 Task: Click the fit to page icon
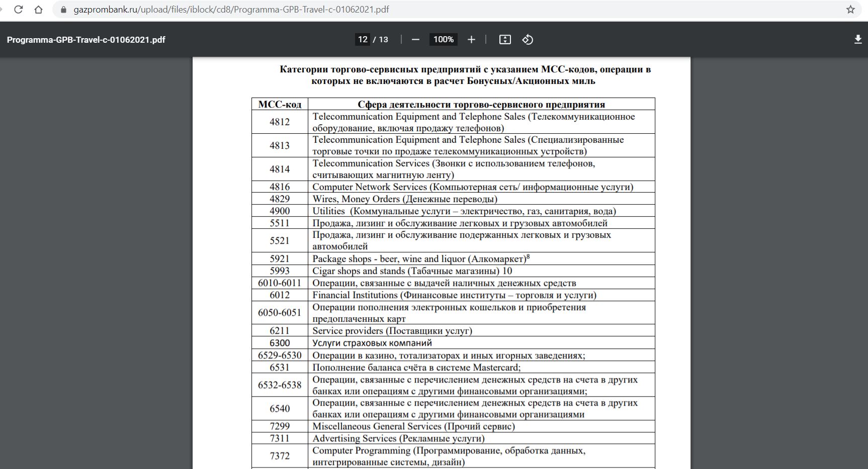coord(505,40)
